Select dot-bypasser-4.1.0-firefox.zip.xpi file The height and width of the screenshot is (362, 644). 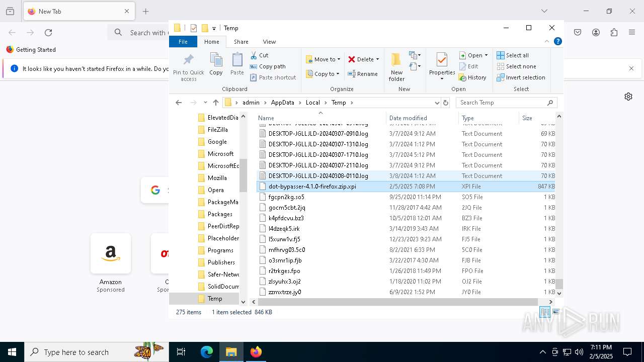tap(406, 187)
